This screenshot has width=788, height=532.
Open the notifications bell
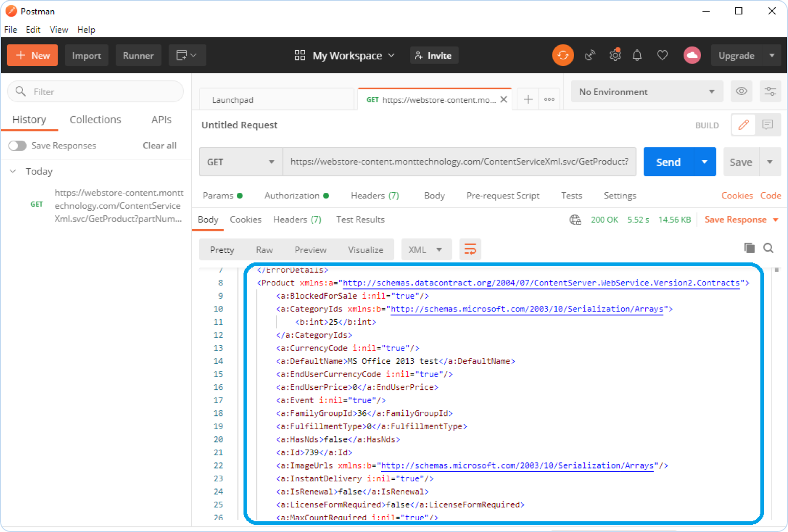637,55
